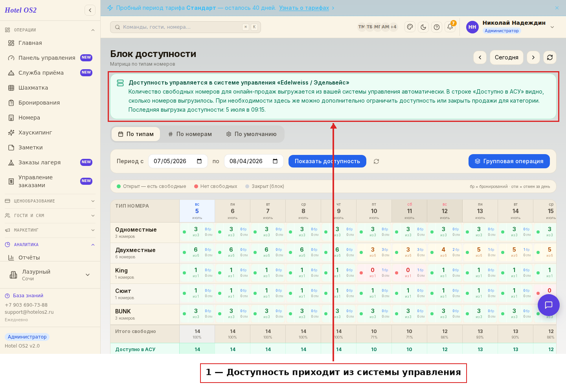Open Бронирования section
Viewport: 566px width, 392px height.
(x=50, y=103)
